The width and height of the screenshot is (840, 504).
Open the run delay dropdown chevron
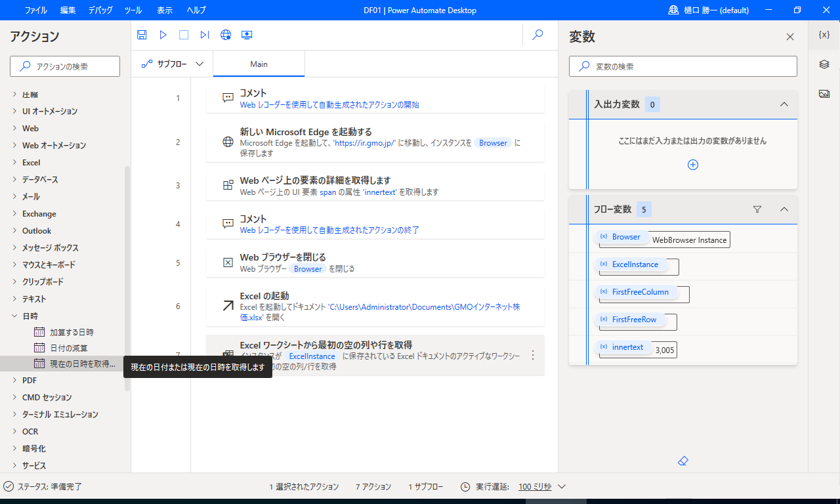click(x=562, y=487)
